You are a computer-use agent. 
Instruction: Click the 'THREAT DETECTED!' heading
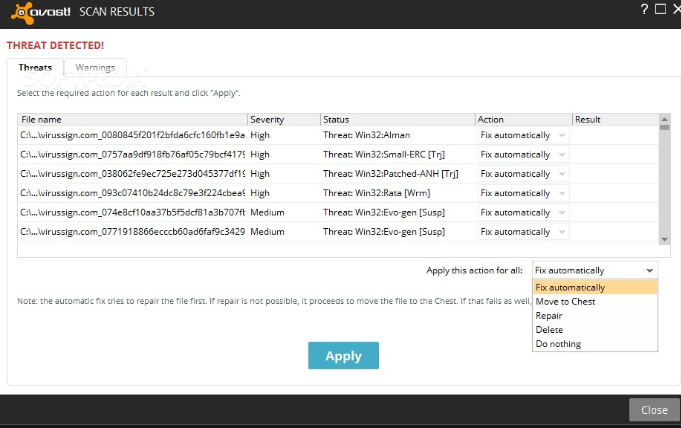pyautogui.click(x=55, y=46)
